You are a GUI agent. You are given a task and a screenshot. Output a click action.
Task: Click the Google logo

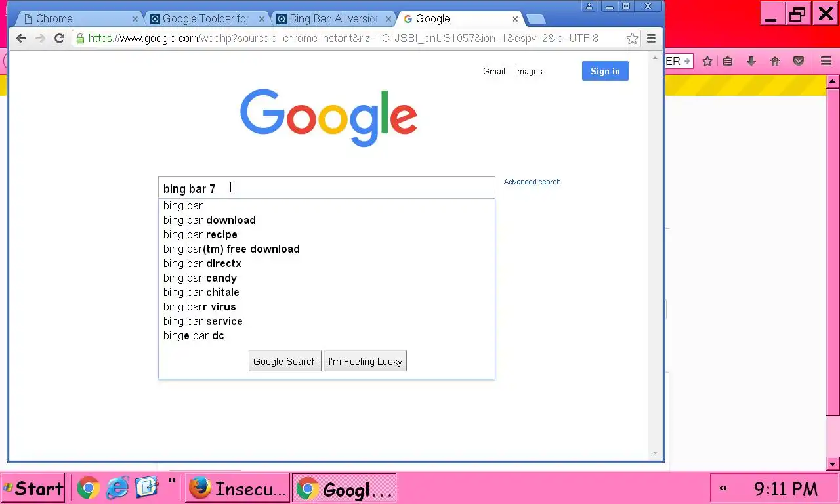click(329, 118)
